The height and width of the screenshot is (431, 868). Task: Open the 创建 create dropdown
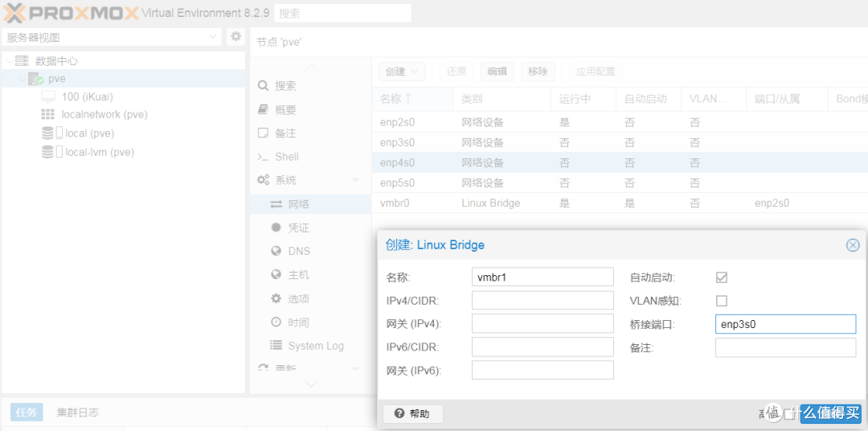coord(402,72)
